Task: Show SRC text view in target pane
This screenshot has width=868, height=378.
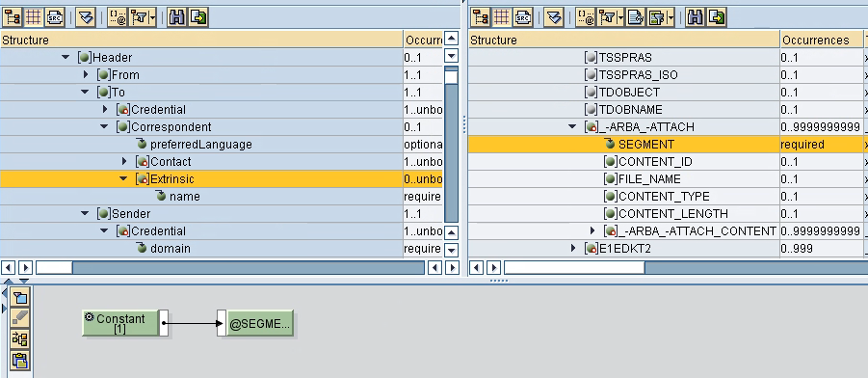Action: click(522, 17)
